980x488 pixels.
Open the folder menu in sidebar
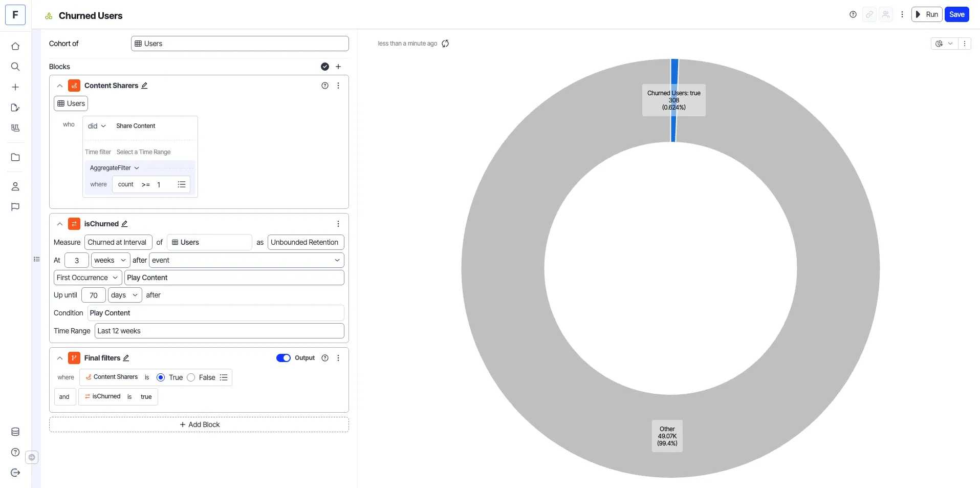[x=15, y=157]
